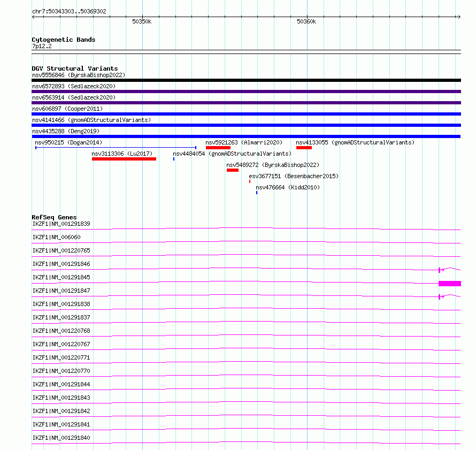This screenshot has height=450, width=476.
Task: Open nsv606897 (Cooper2011) variant label
Action: (x=67, y=109)
